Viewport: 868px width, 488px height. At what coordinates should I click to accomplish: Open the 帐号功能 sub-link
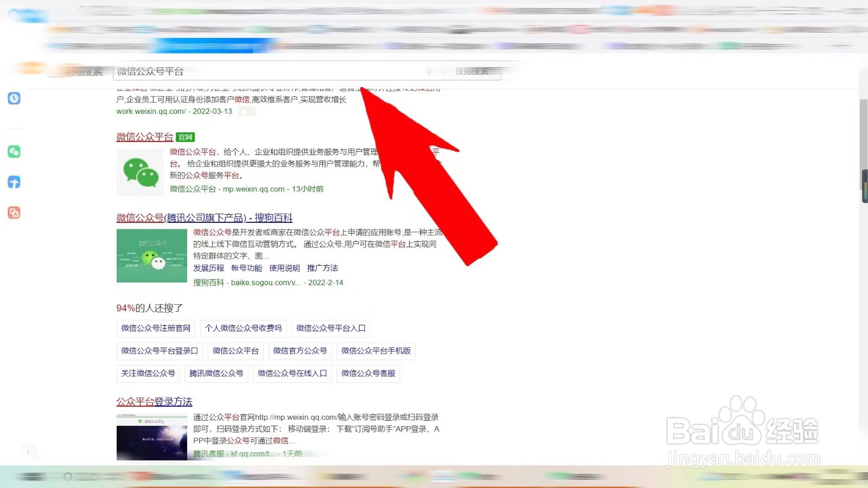coord(246,268)
